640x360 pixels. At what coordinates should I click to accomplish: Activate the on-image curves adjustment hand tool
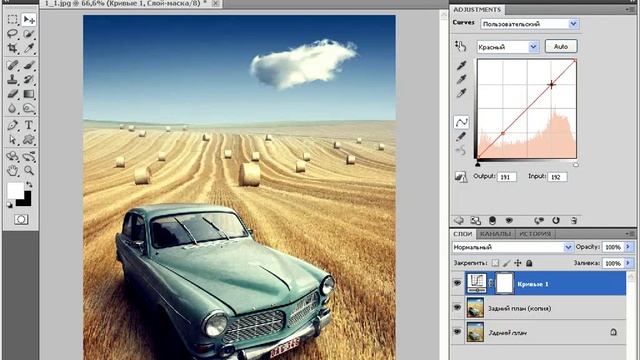click(461, 46)
